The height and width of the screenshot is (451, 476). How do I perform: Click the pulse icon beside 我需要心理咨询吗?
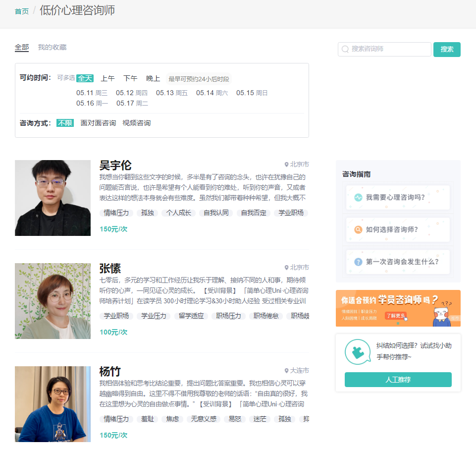(358, 197)
